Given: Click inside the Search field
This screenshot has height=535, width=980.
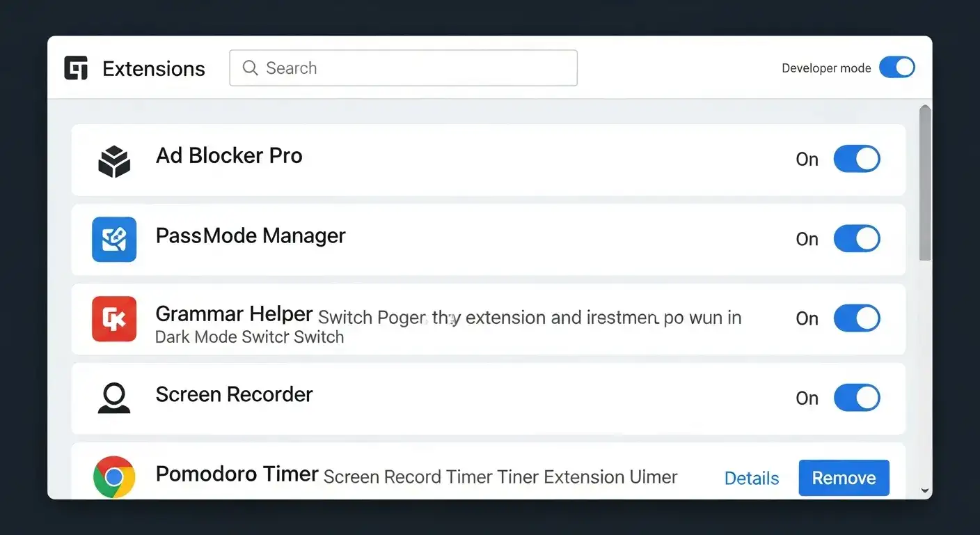Looking at the screenshot, I should pyautogui.click(x=404, y=68).
